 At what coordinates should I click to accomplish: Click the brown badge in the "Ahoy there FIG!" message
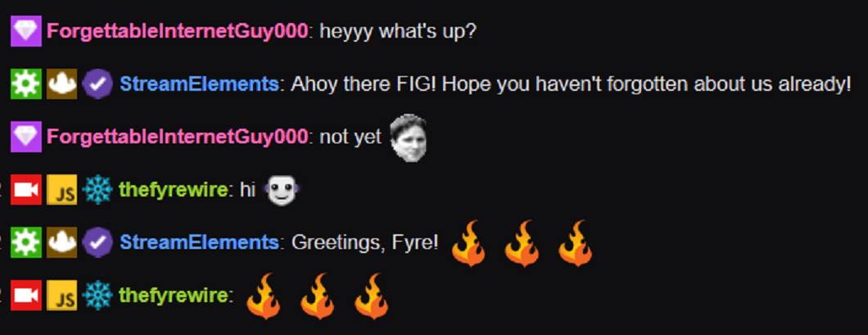[x=61, y=84]
